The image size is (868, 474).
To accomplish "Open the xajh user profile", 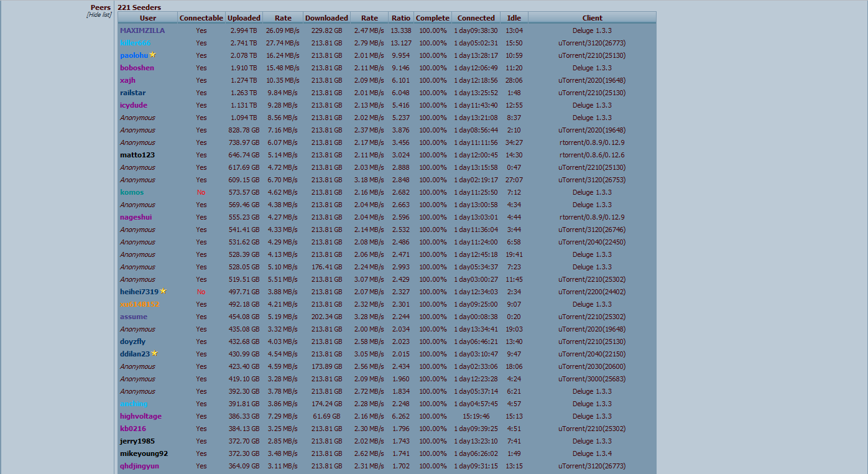I will pyautogui.click(x=127, y=80).
